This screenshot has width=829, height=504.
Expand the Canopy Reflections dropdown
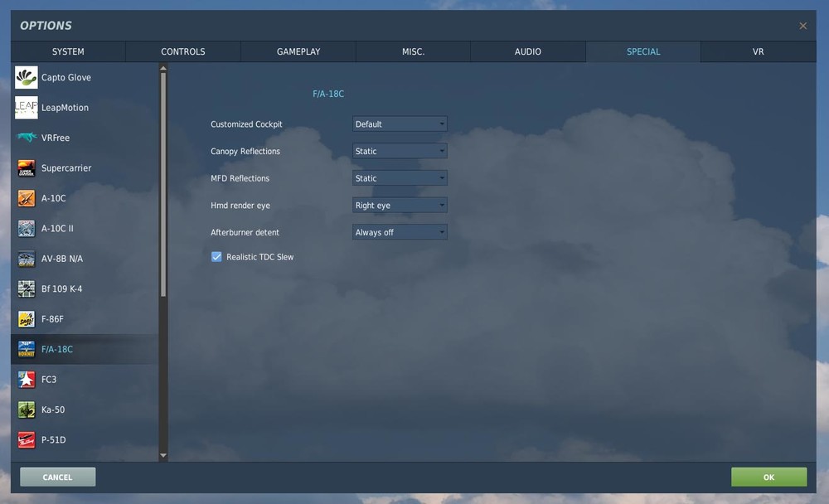pyautogui.click(x=400, y=151)
